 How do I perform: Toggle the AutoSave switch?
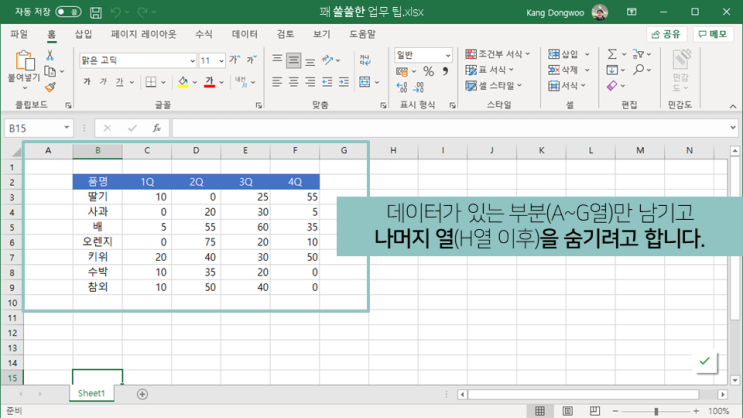68,12
